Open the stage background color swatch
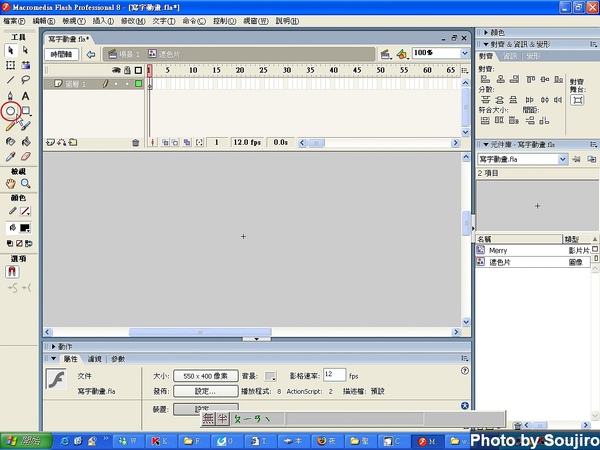600x450 pixels. coord(270,375)
